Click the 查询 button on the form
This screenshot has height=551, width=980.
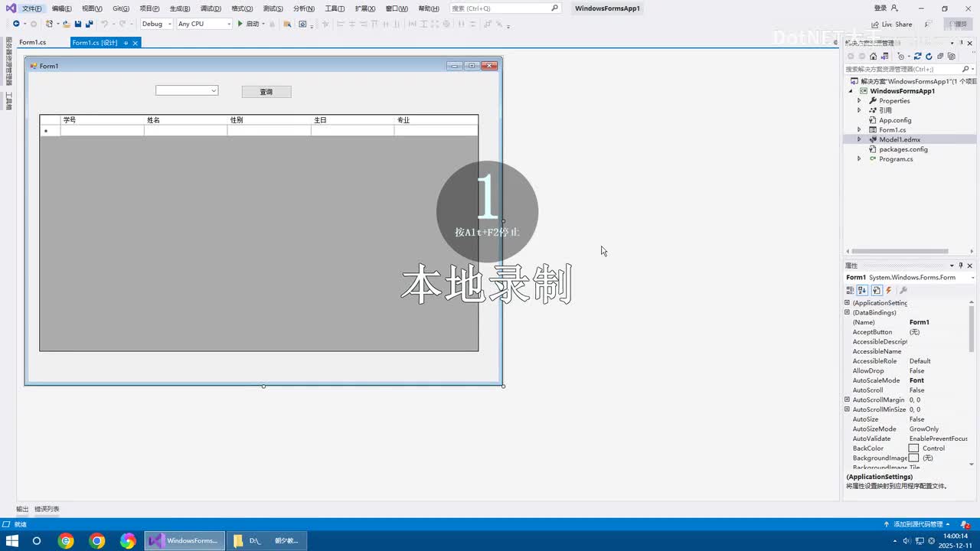pyautogui.click(x=266, y=92)
